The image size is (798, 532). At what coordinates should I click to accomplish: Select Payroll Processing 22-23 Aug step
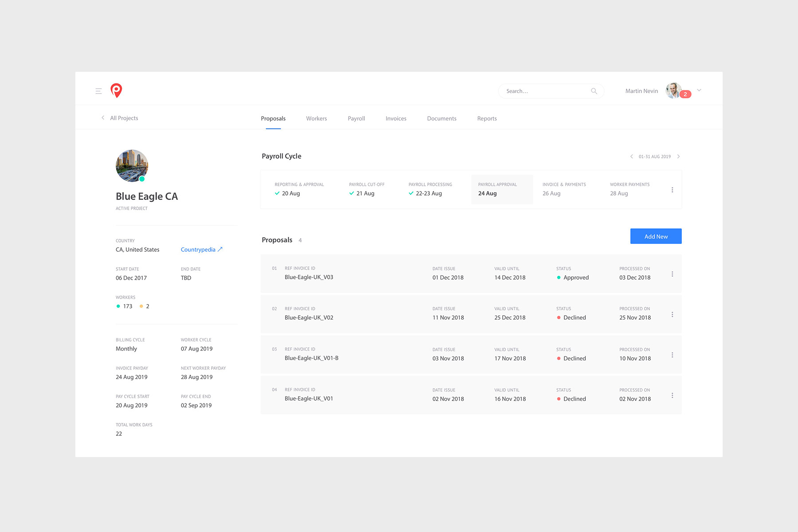click(x=430, y=189)
